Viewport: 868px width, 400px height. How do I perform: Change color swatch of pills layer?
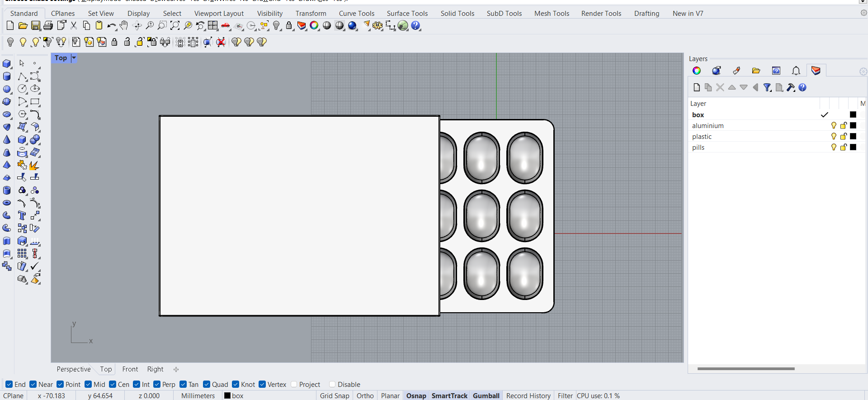click(x=853, y=147)
